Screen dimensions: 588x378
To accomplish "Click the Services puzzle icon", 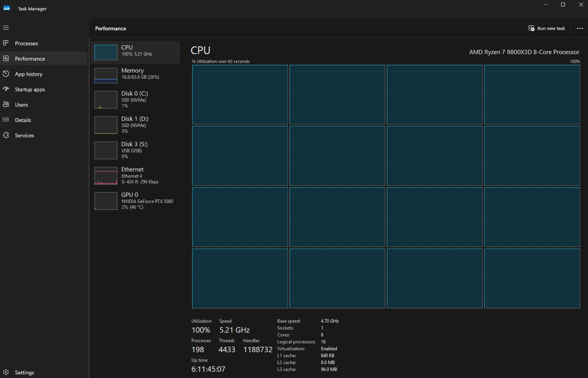I will click(6, 135).
